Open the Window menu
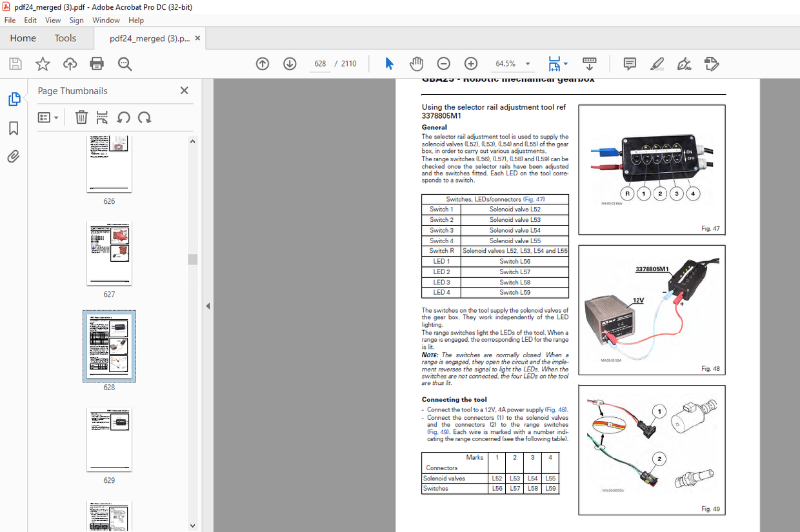 click(106, 20)
